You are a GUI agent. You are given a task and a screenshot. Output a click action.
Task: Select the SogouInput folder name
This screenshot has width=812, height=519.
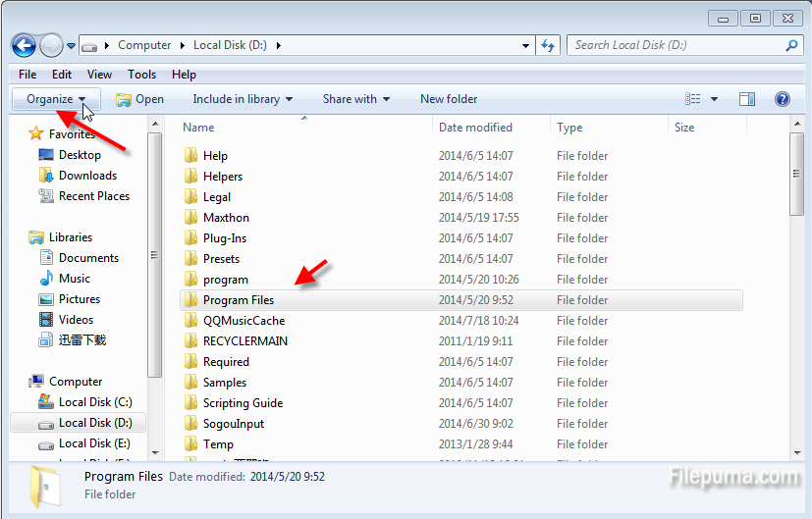(x=234, y=424)
